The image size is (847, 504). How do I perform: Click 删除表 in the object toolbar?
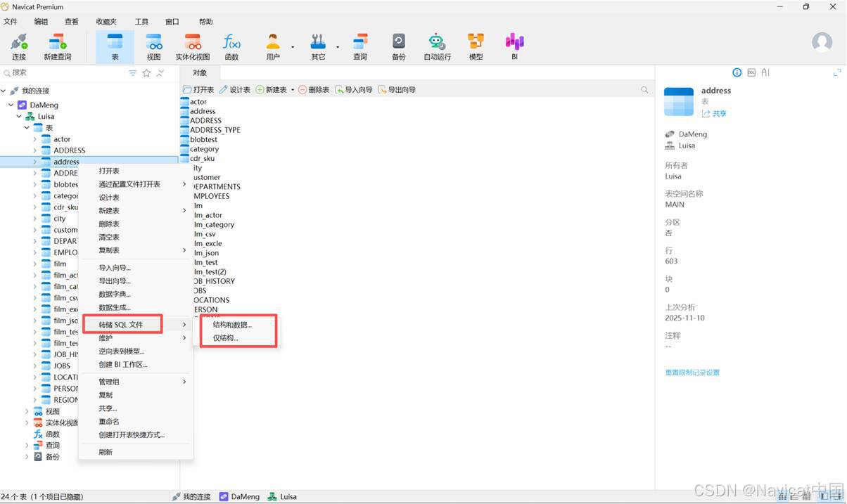(x=314, y=90)
